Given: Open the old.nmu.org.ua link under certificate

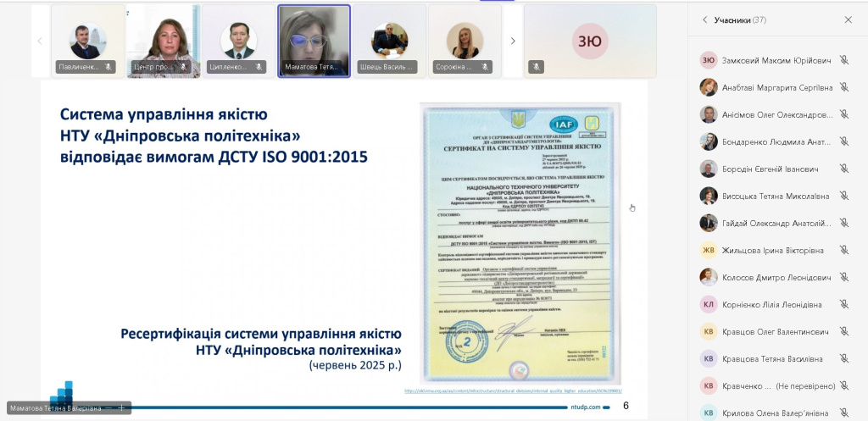Looking at the screenshot, I should [513, 391].
